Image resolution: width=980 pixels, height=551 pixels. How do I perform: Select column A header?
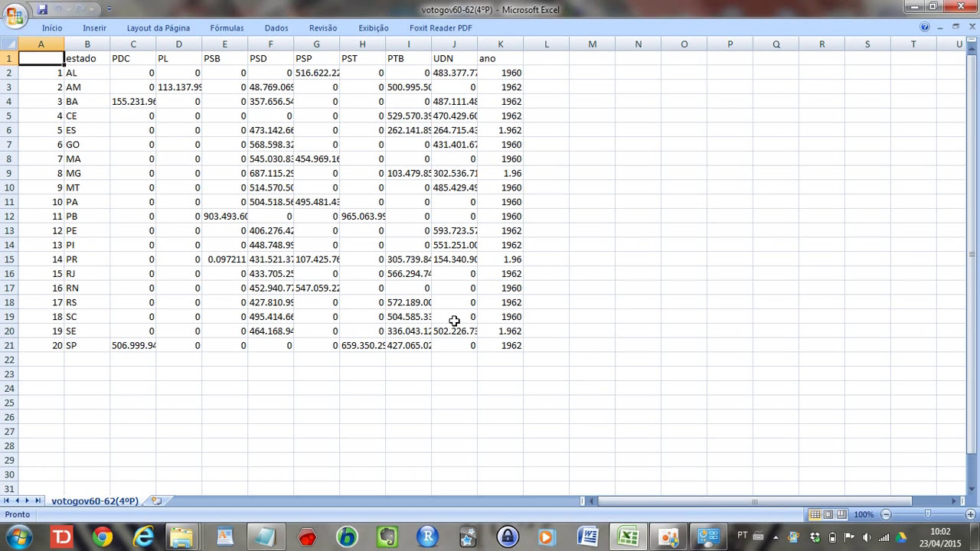click(x=41, y=44)
